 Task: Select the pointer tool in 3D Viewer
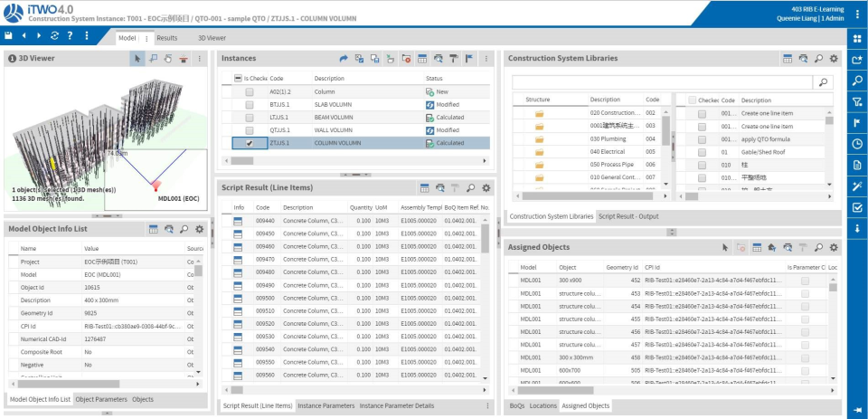click(x=137, y=59)
